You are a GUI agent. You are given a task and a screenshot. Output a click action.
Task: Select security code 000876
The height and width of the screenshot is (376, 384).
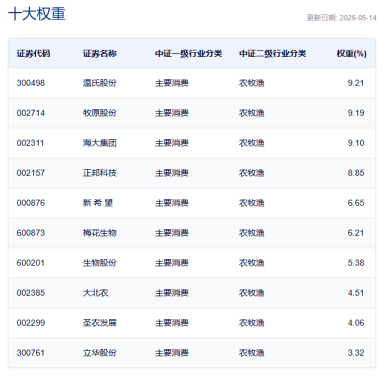31,203
